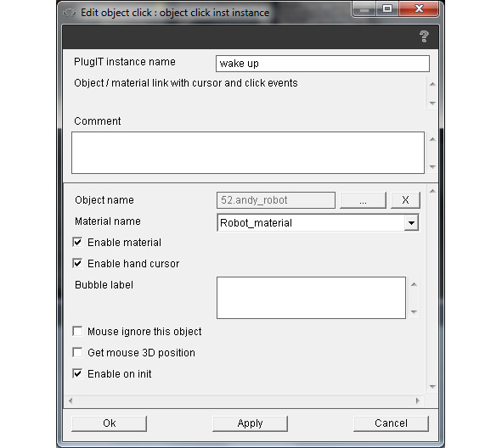Confirm with the Ok button
Viewport: 502px width, 448px height.
(x=110, y=423)
